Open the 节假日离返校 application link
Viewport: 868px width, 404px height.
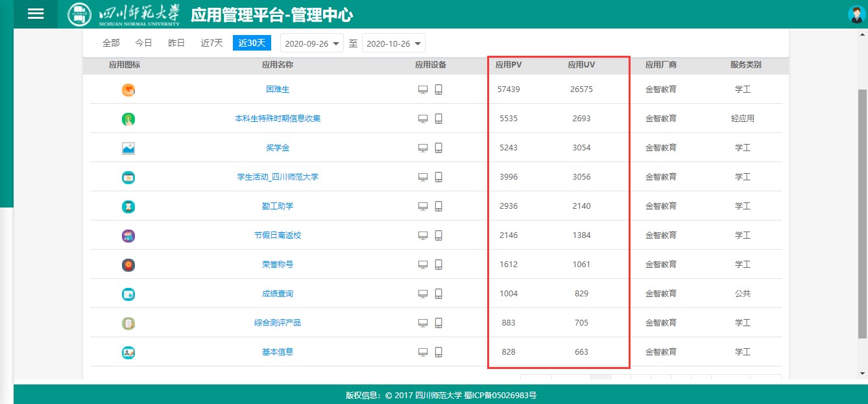click(x=278, y=235)
